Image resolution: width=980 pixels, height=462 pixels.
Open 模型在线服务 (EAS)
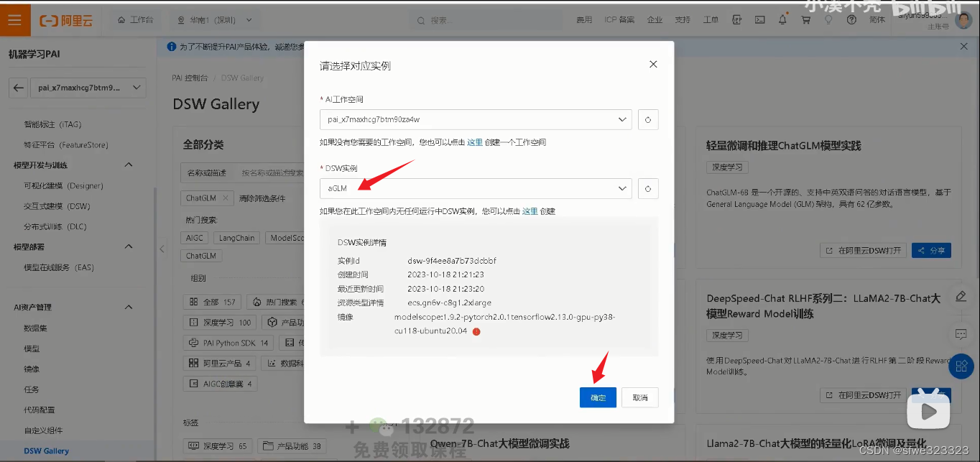[x=59, y=267]
